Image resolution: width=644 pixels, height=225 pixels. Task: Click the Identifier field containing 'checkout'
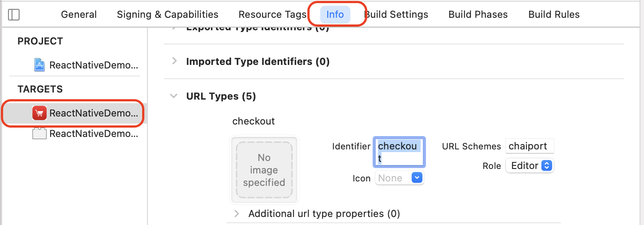coord(399,152)
